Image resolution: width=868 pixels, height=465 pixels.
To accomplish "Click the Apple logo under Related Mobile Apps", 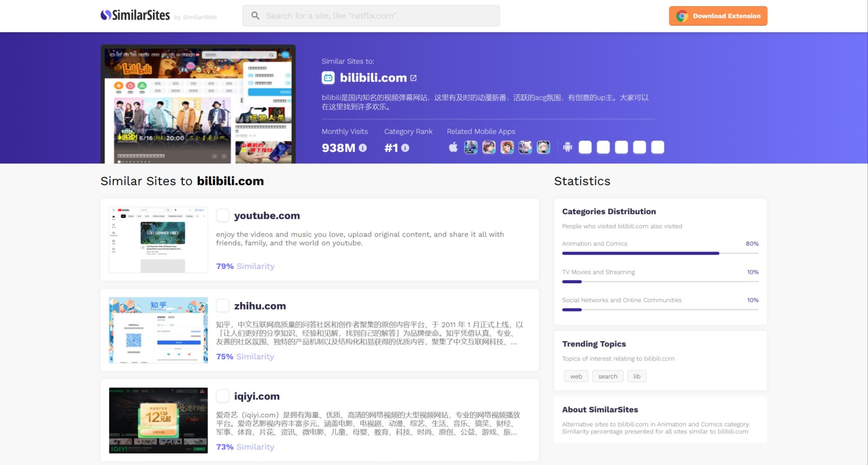I will [453, 147].
